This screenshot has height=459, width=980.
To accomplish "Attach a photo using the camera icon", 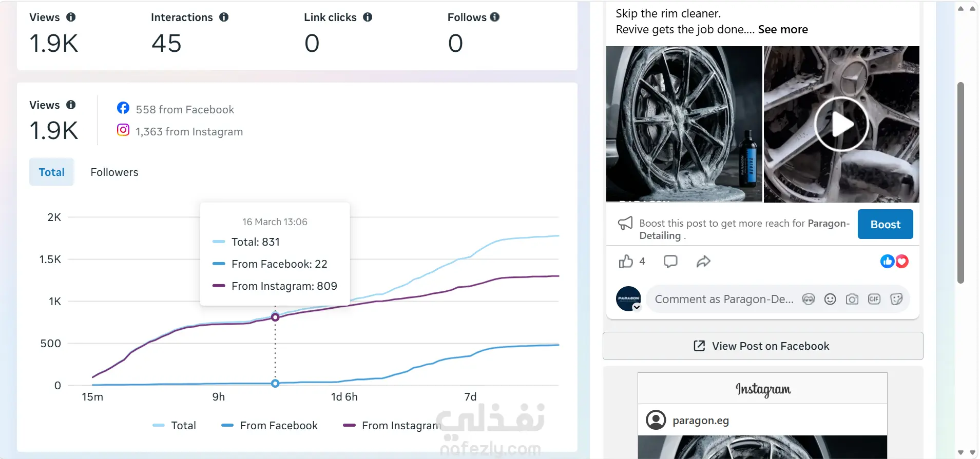I will point(852,299).
